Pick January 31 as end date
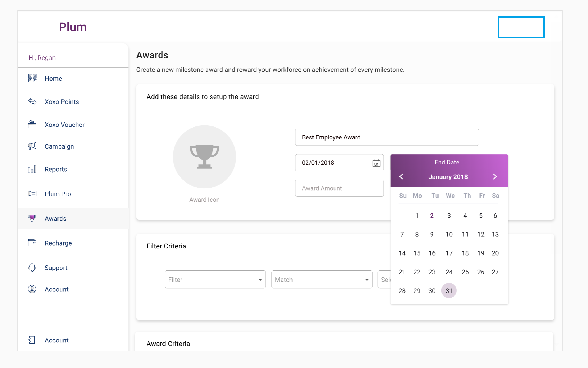The height and width of the screenshot is (368, 588). (449, 291)
